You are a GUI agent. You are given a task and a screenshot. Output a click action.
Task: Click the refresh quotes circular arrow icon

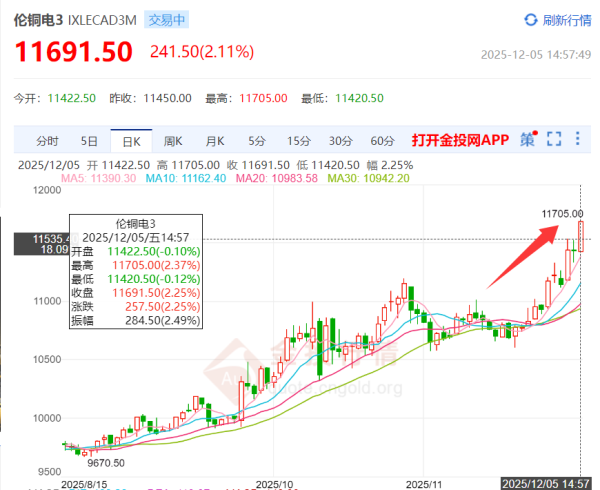click(x=530, y=20)
